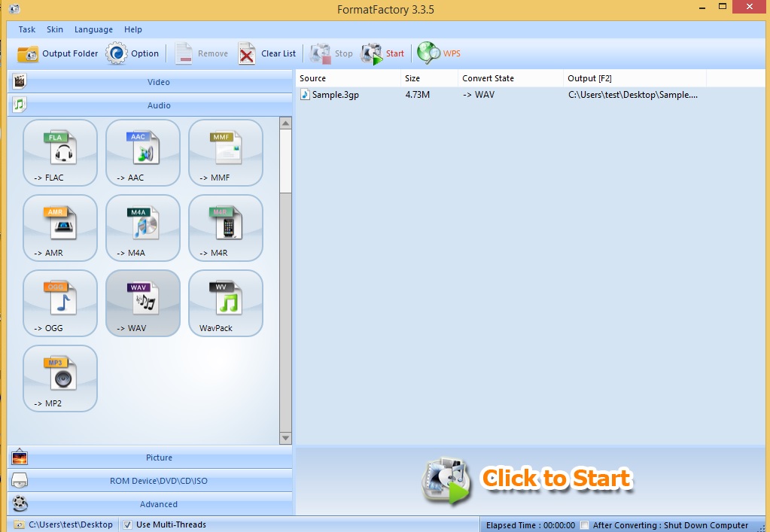Open the Option settings toolbar button
This screenshot has width=770, height=532.
(x=132, y=53)
